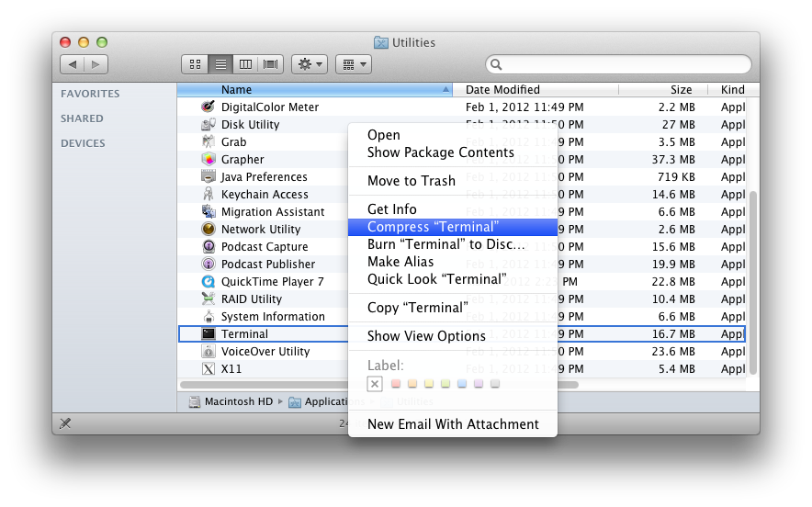Remove label with the X swatch
The image size is (812, 507).
(x=375, y=384)
